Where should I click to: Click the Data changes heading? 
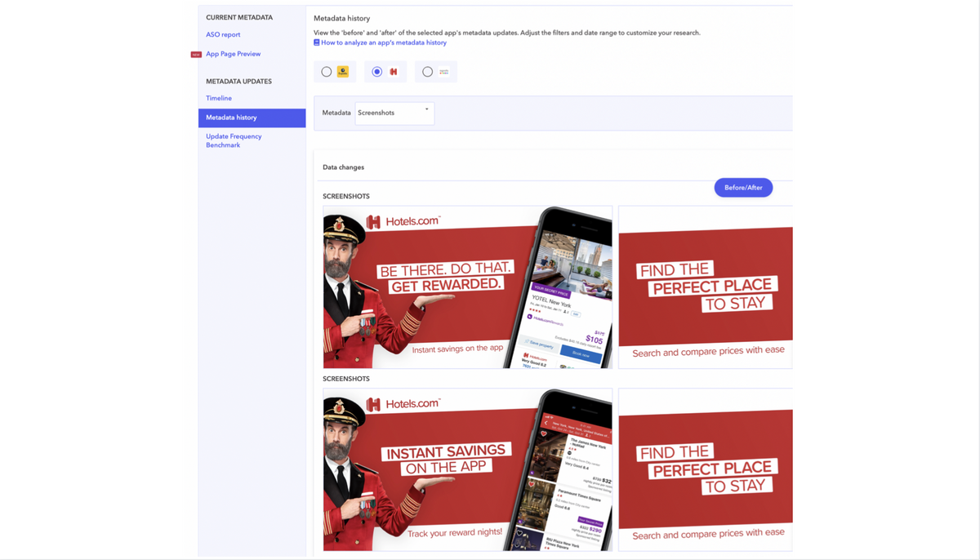pyautogui.click(x=344, y=167)
